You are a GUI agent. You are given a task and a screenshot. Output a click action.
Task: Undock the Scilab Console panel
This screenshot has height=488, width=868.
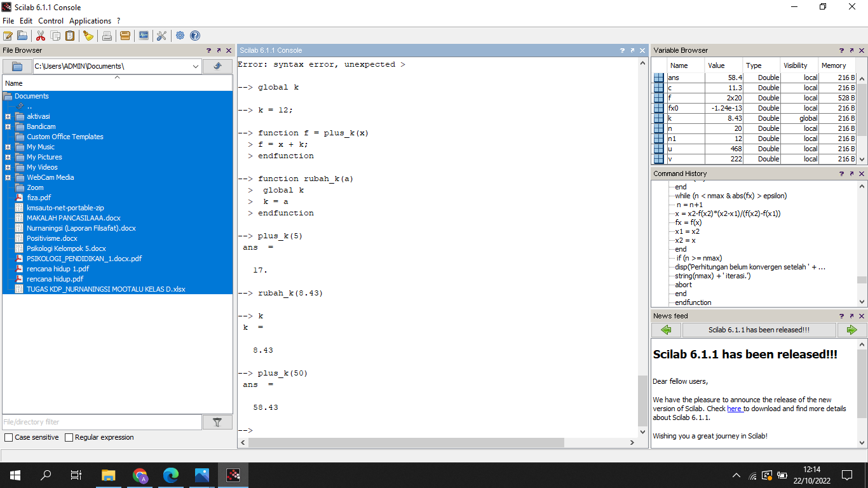pos(633,50)
